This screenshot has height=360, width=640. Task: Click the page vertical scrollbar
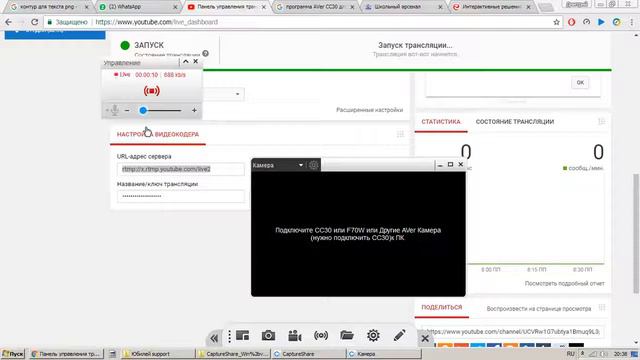(x=636, y=233)
